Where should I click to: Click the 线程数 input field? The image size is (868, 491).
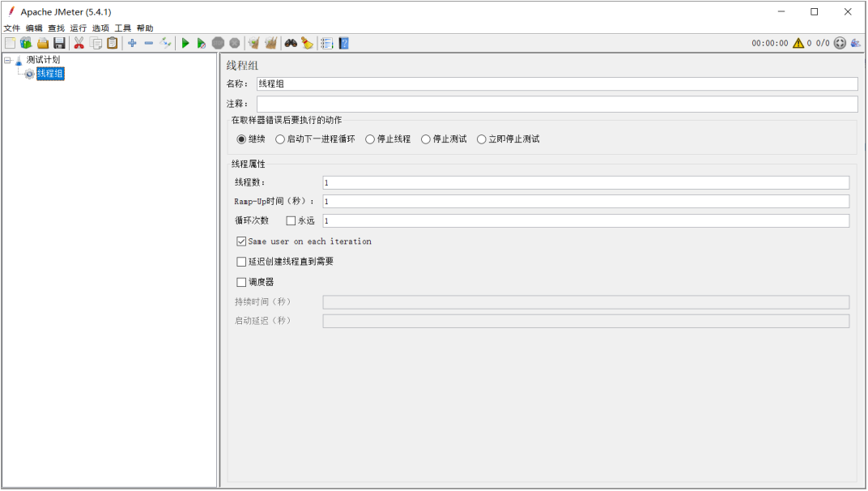click(x=585, y=182)
